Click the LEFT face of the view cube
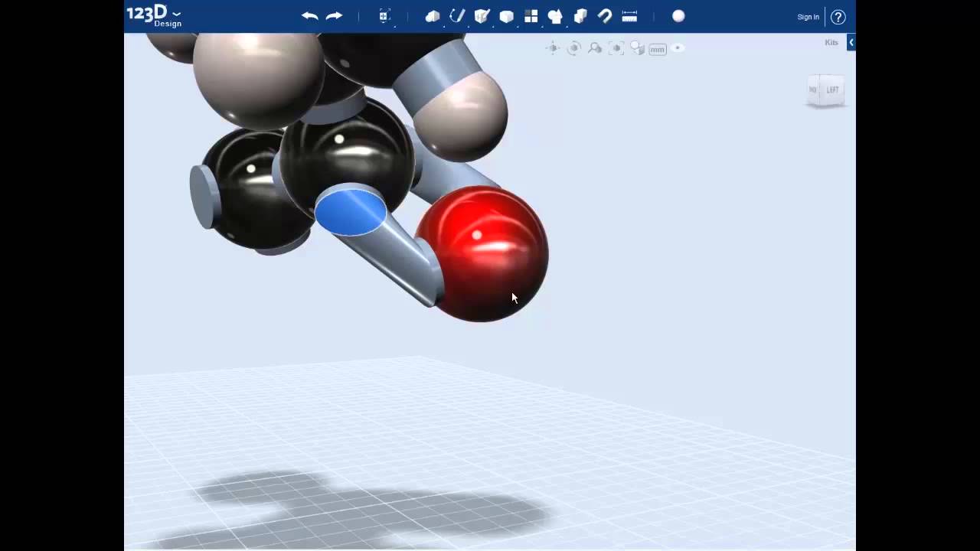This screenshot has width=980, height=551. (832, 90)
